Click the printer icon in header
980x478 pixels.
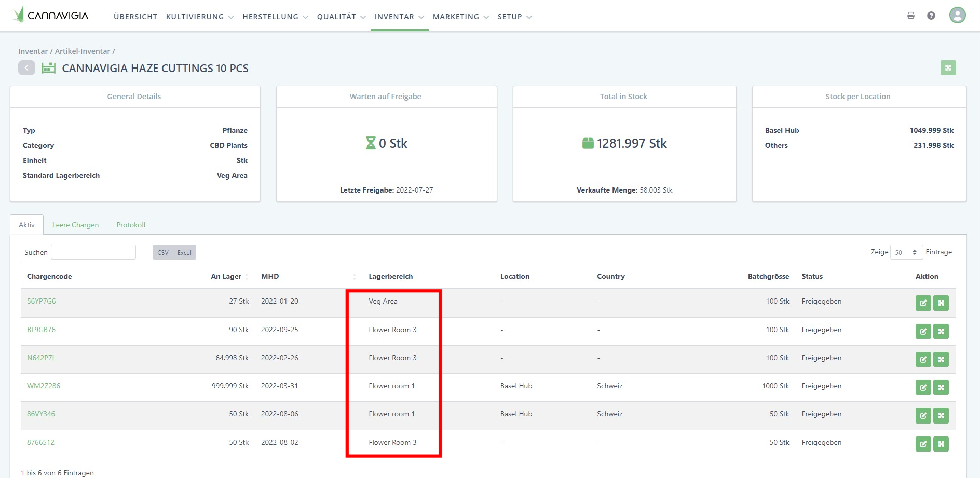pos(910,16)
